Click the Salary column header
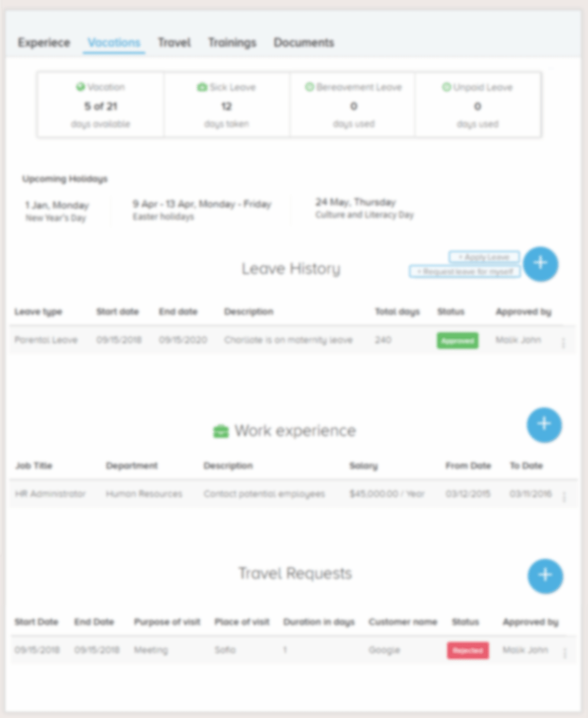The image size is (588, 718). 364,466
